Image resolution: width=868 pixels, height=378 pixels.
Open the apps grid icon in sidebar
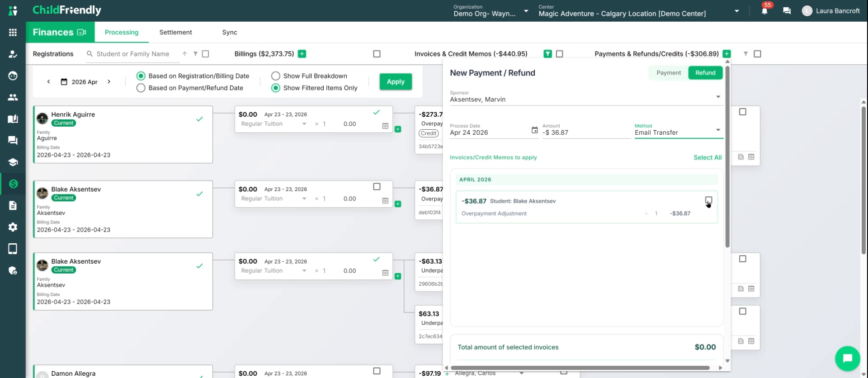point(13,32)
